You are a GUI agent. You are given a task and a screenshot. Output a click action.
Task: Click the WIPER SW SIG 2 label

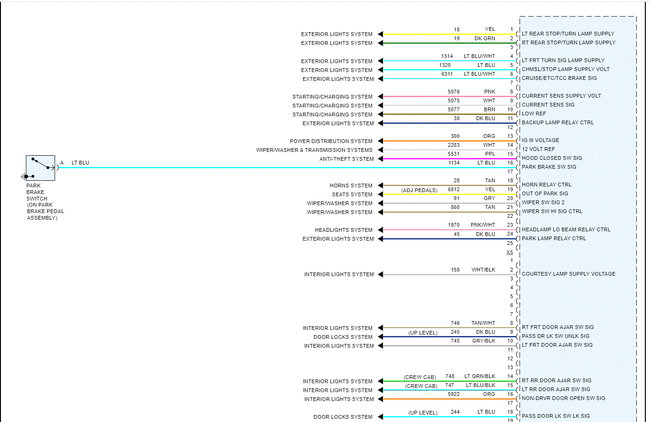coord(543,202)
